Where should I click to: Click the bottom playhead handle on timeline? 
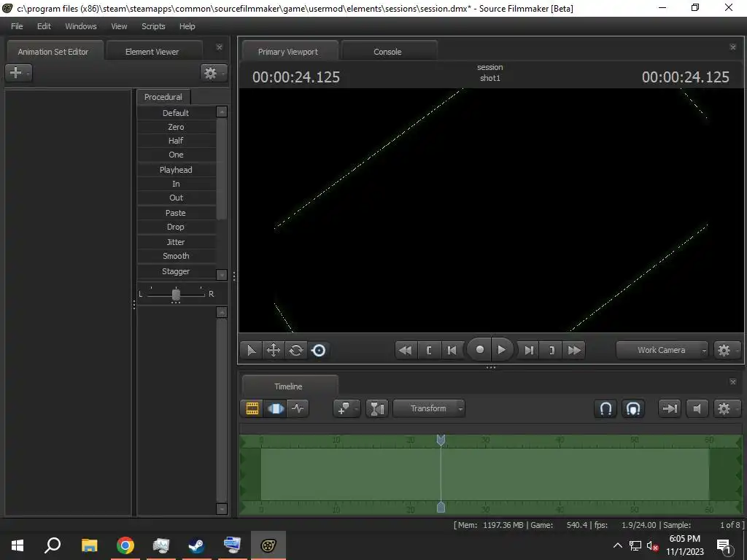(x=441, y=507)
